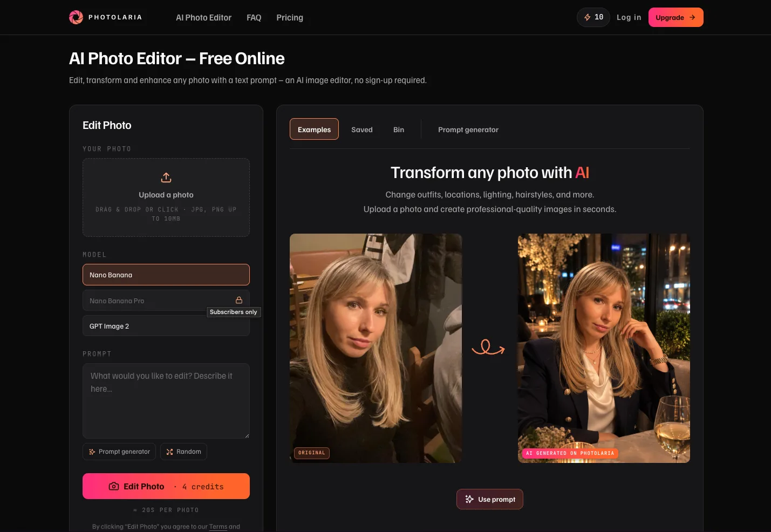Click the AI generated example photo

(604, 348)
